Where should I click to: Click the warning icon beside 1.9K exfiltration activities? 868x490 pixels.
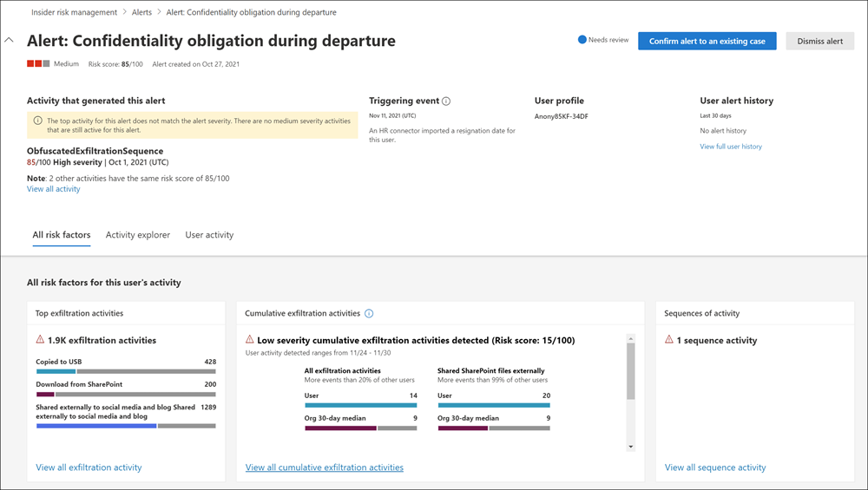(40, 340)
